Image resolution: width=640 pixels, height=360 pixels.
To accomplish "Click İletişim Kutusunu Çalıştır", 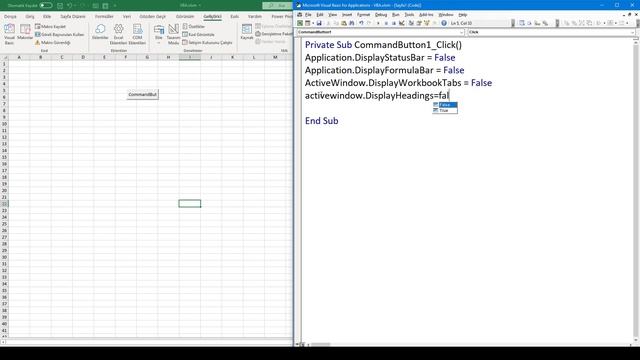I will 207,42.
